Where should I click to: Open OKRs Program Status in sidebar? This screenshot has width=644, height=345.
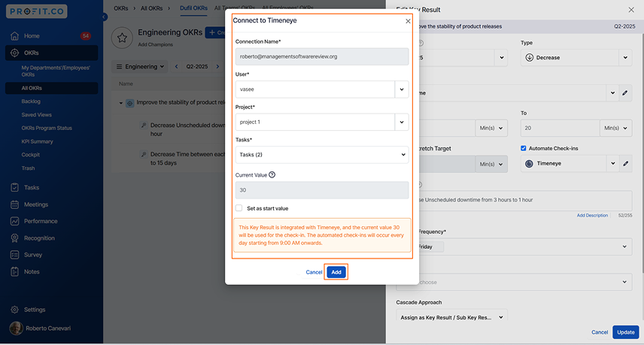(x=47, y=128)
